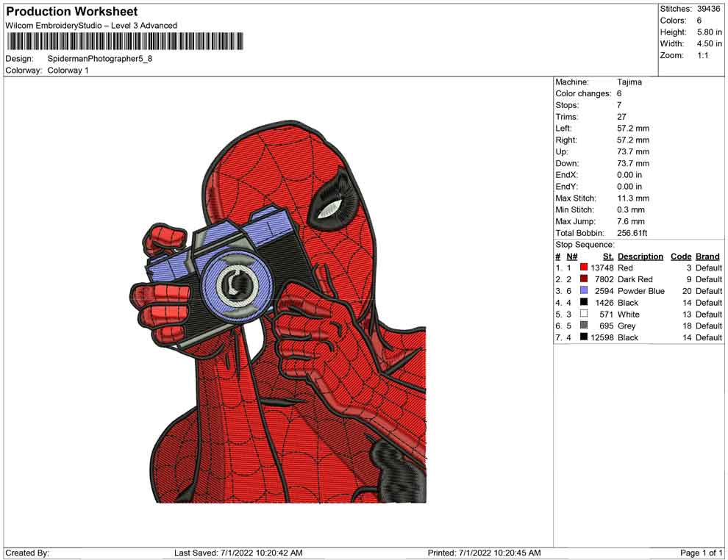Select design name 'SpidermanPhotographer5_8'
This screenshot has height=560, width=728.
point(100,59)
